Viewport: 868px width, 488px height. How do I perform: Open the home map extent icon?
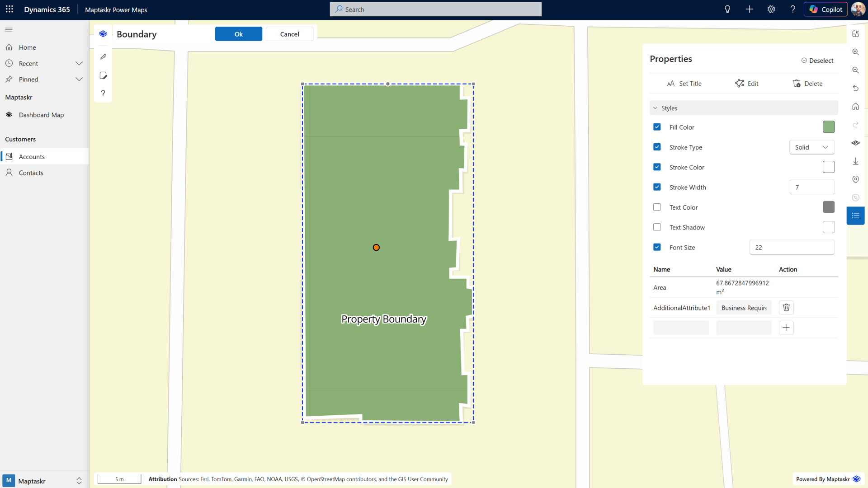[x=855, y=107]
